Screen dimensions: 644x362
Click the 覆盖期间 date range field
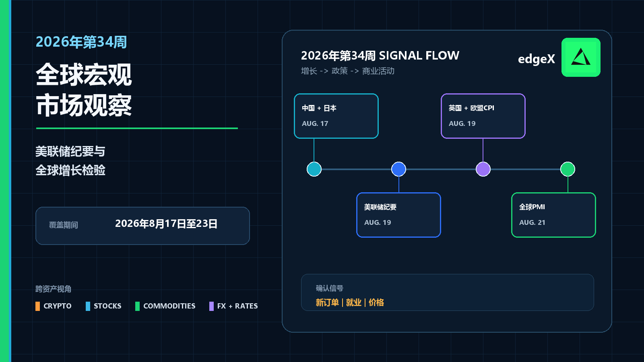(142, 226)
